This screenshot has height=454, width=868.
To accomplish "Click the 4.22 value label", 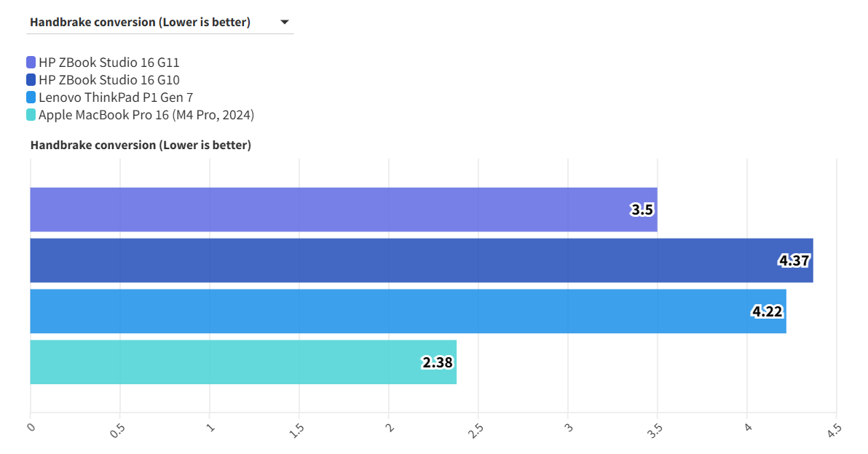I will [x=768, y=311].
